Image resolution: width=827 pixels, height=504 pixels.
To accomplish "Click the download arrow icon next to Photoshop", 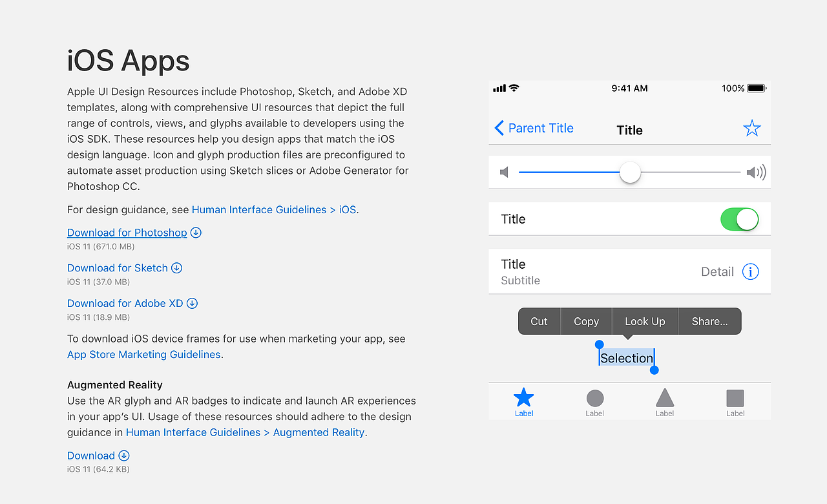I will pyautogui.click(x=196, y=233).
